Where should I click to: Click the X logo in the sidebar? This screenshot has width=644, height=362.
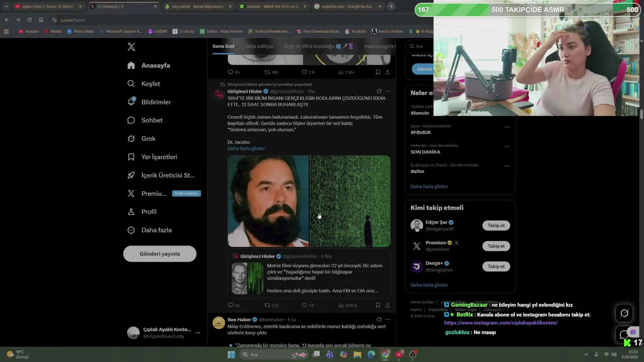pos(131,47)
